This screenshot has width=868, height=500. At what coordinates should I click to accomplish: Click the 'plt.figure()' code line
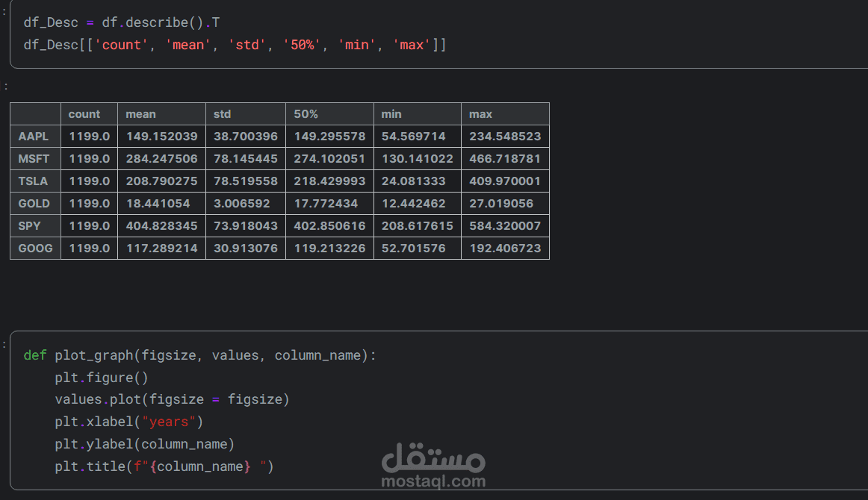(x=102, y=378)
